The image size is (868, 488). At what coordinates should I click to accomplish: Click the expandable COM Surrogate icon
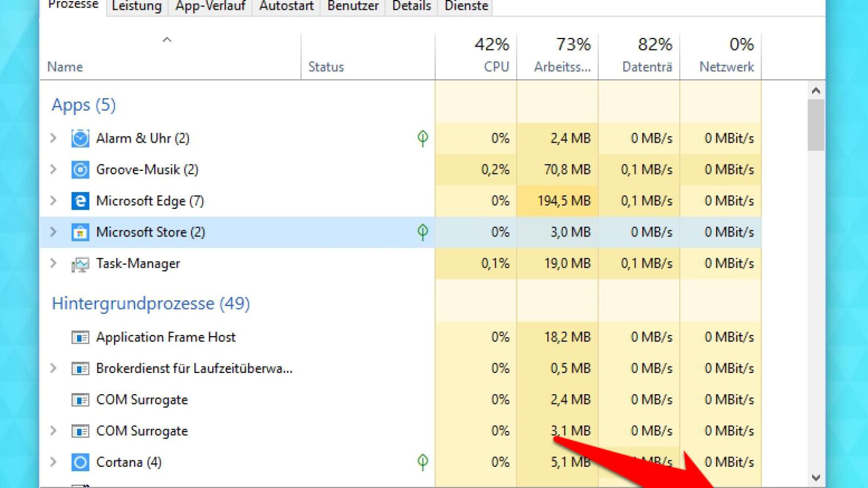point(80,431)
